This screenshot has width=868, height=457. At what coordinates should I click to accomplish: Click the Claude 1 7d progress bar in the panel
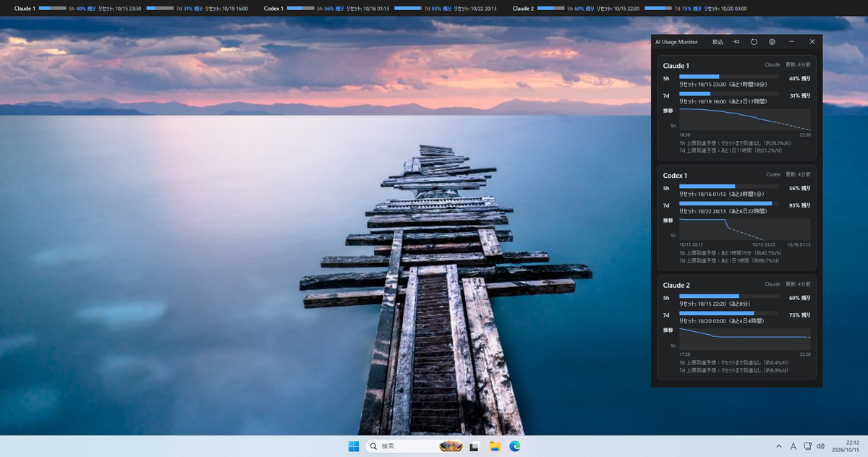(x=729, y=93)
